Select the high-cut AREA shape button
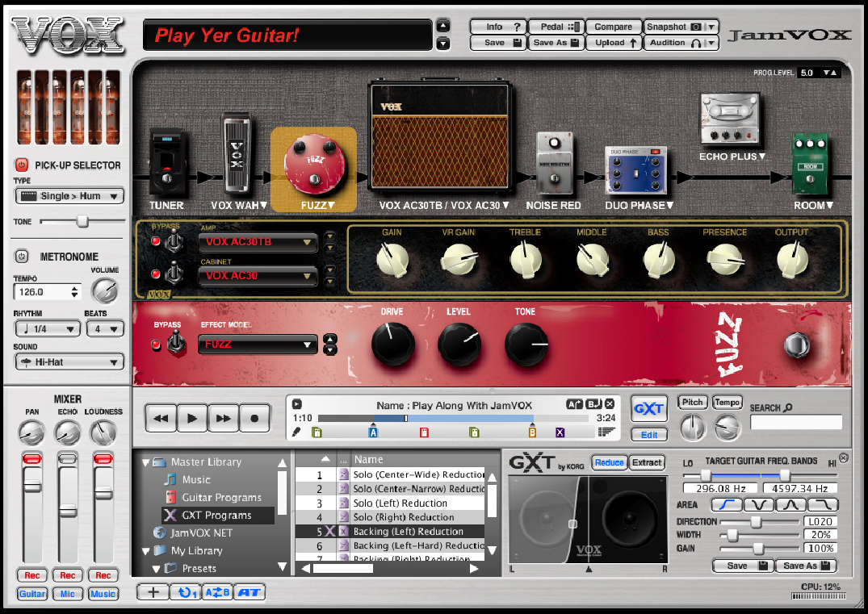This screenshot has height=614, width=868. click(823, 505)
